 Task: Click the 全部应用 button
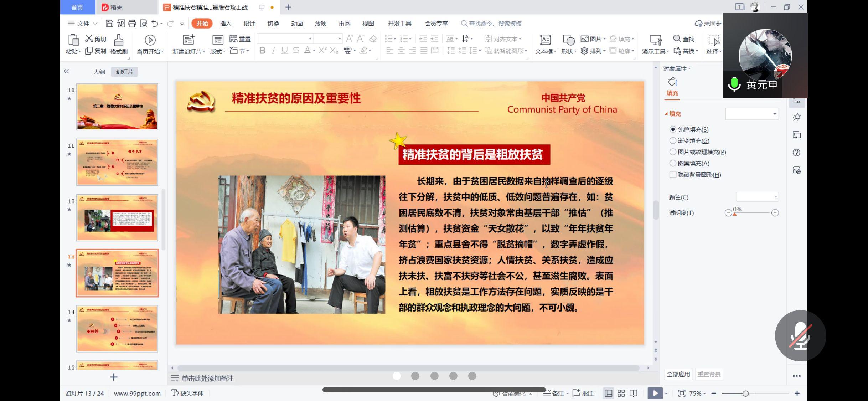coord(678,374)
